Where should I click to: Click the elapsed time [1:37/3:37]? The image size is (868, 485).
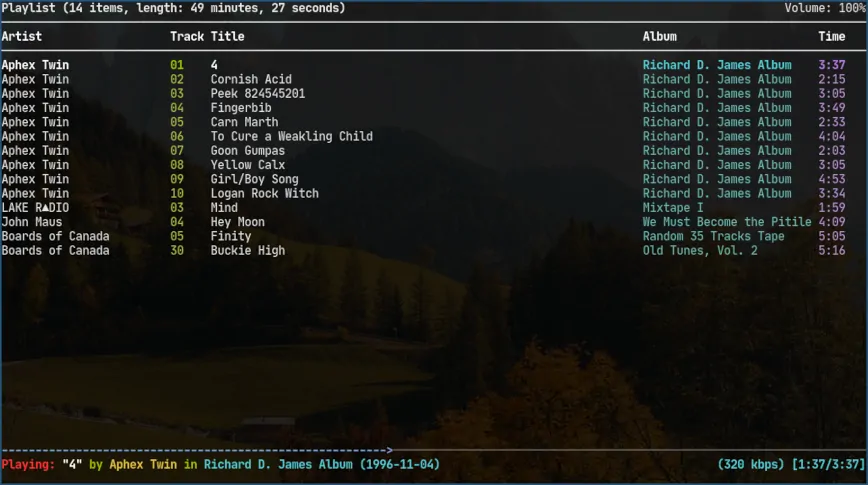829,465
